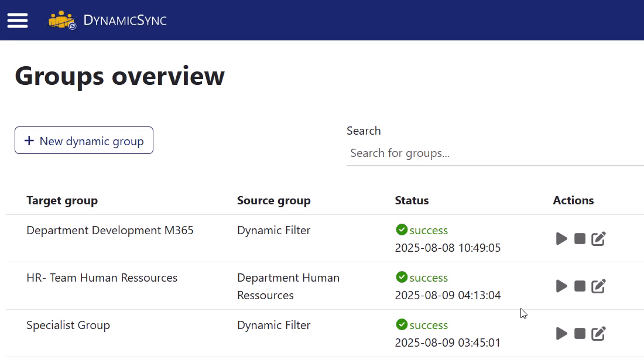Screen dimensions: 644x363
Task: Click the Actions column header
Action: (x=573, y=200)
